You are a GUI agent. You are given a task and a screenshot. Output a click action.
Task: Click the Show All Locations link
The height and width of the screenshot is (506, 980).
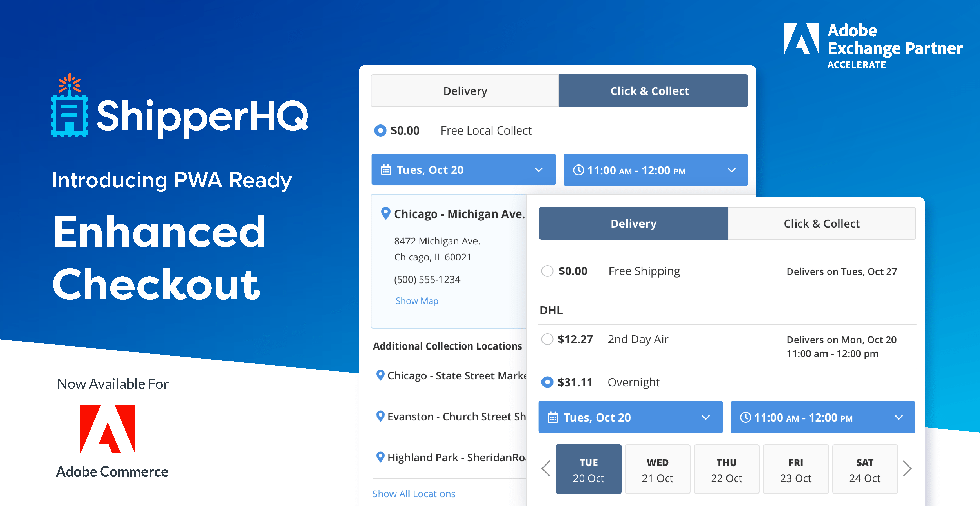coord(413,493)
